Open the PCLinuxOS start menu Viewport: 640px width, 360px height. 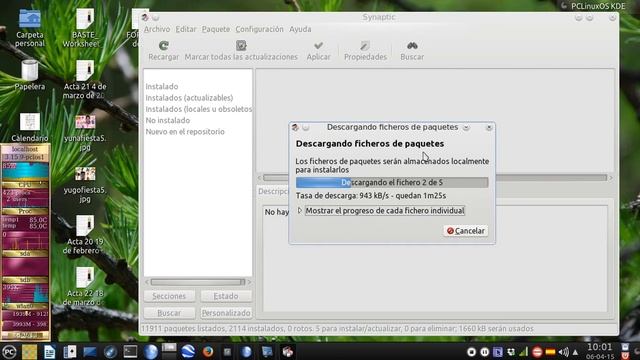(x=9, y=352)
